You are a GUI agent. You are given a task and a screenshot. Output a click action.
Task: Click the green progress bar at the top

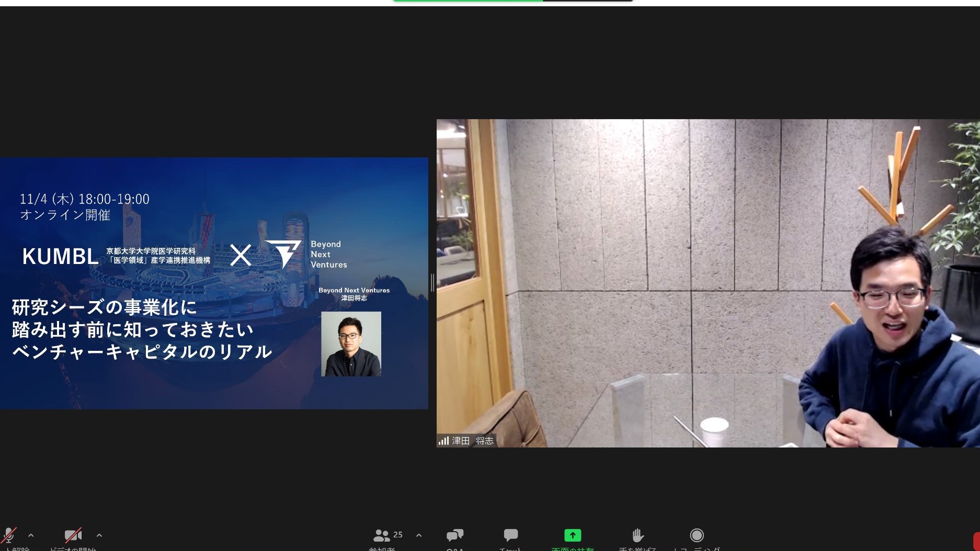click(468, 1)
